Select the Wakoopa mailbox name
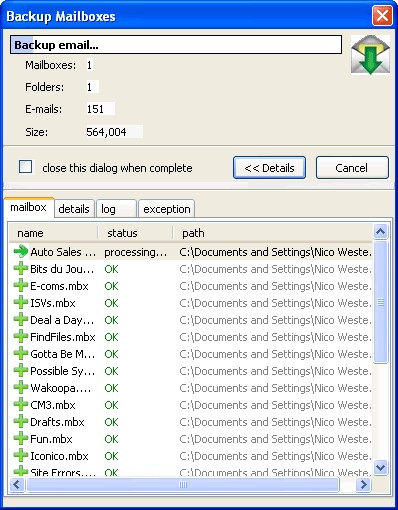The width and height of the screenshot is (398, 510). tap(60, 388)
